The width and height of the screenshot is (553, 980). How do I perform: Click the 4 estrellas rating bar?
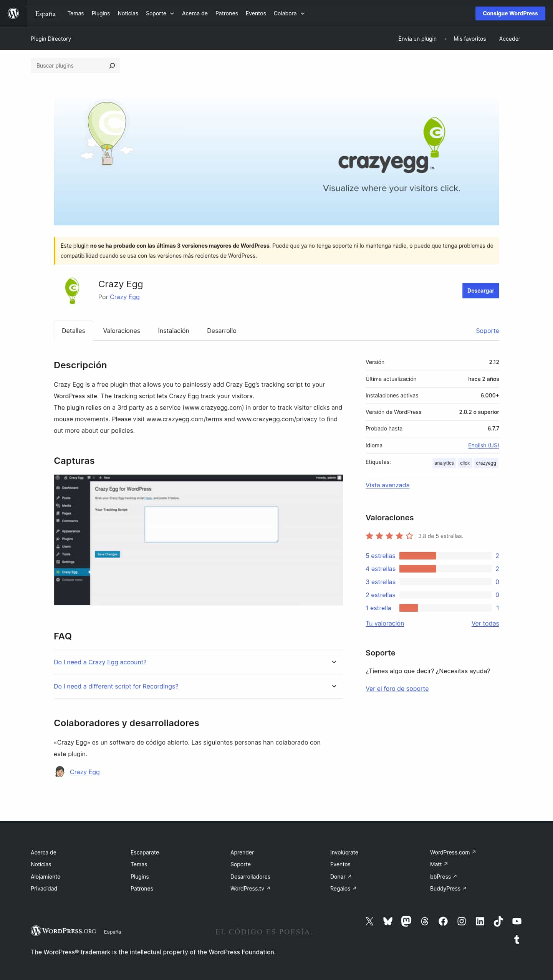point(445,569)
